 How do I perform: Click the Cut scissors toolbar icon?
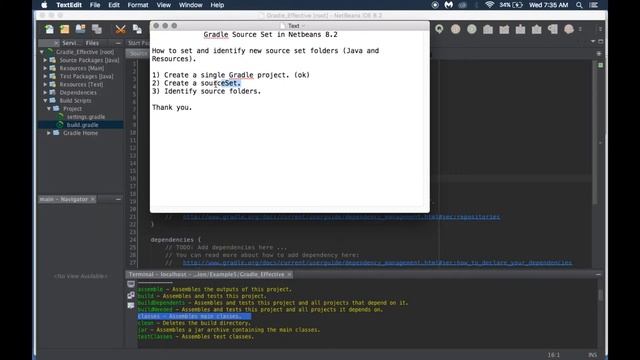[x=120, y=29]
